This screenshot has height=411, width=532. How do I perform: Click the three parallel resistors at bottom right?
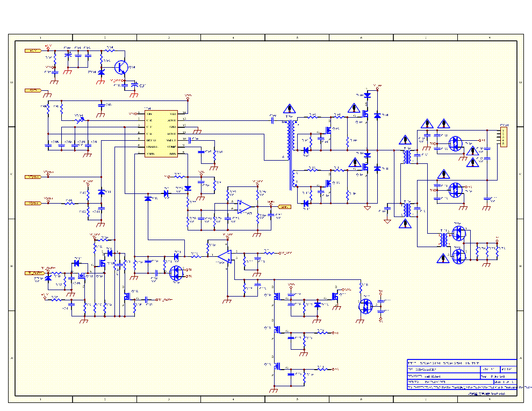(487, 251)
